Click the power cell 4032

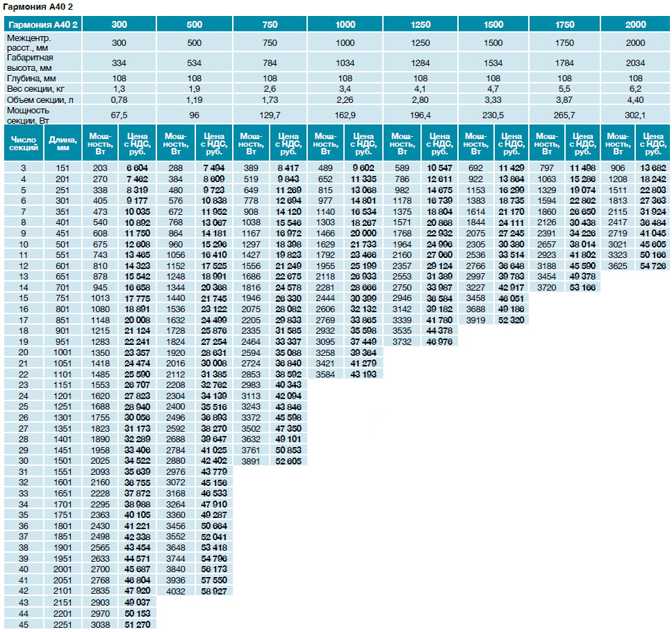pyautogui.click(x=176, y=591)
